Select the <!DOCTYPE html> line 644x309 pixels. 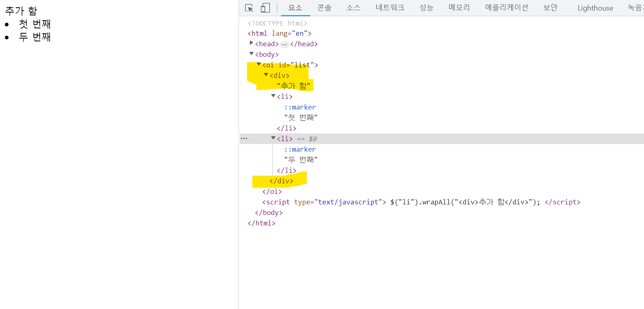click(x=277, y=23)
